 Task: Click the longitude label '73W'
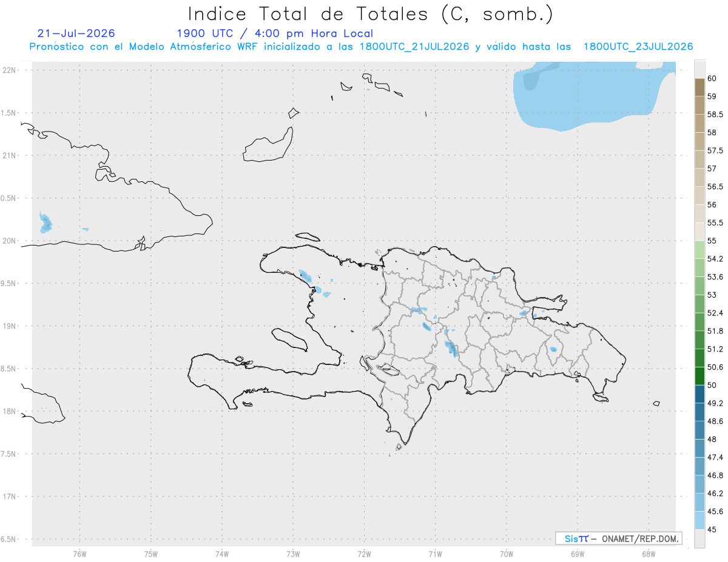point(293,554)
